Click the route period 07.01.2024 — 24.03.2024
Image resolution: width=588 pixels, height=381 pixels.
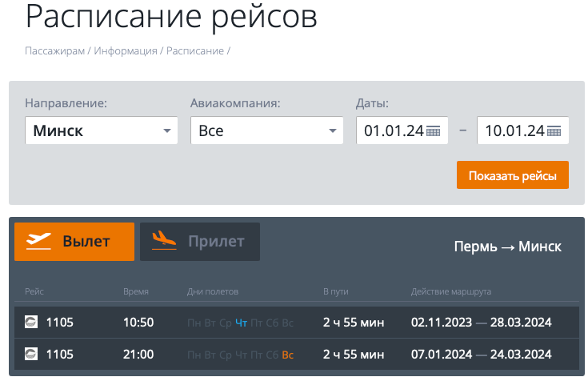(482, 355)
